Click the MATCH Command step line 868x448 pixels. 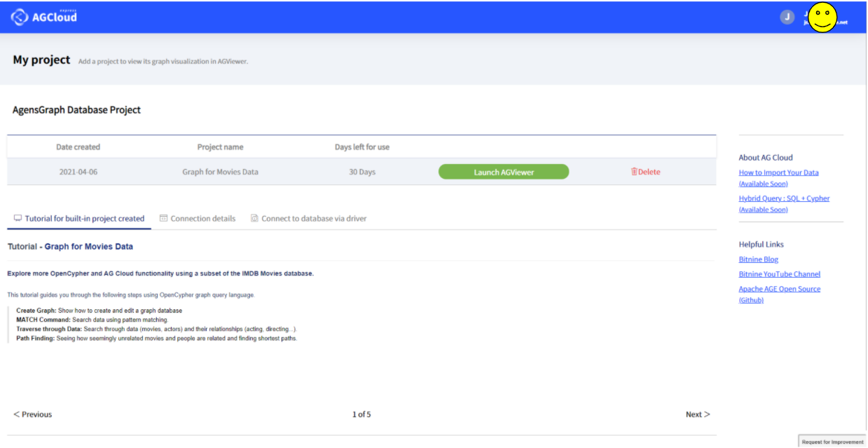pos(92,320)
